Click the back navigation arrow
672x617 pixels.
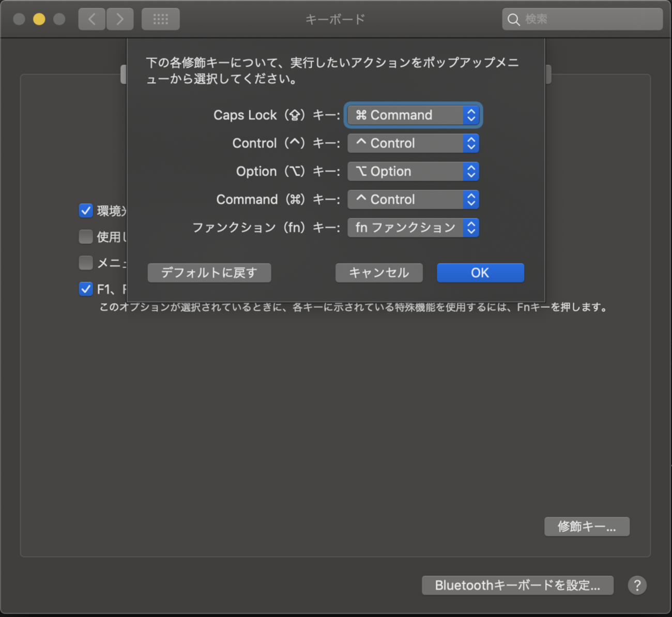click(91, 19)
